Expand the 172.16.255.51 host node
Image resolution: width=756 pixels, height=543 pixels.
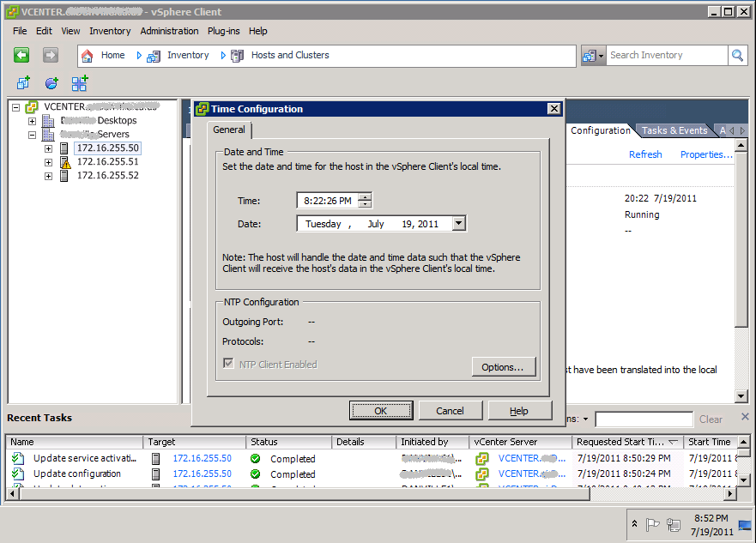[49, 162]
